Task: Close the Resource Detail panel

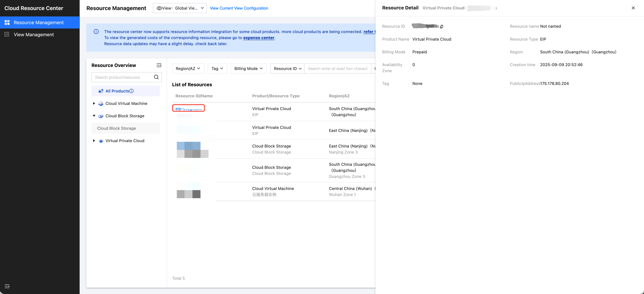Action: point(633,8)
